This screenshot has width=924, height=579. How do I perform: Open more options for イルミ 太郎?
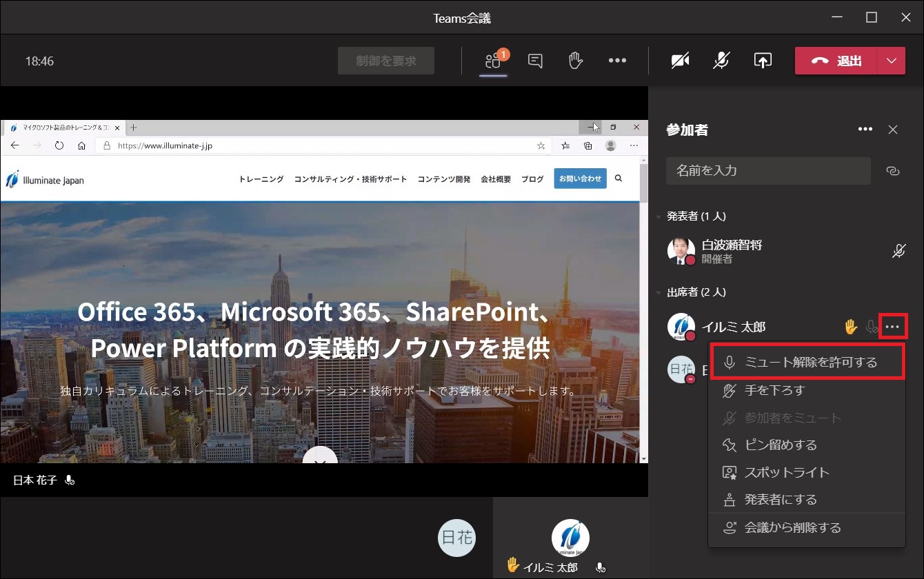click(x=893, y=327)
